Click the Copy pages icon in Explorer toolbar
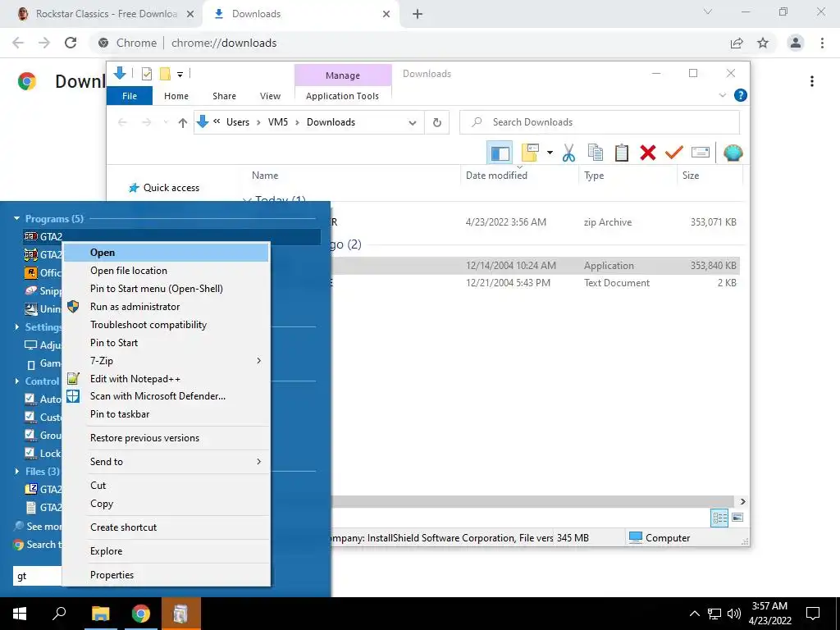Viewport: 840px width, 630px height. point(596,153)
